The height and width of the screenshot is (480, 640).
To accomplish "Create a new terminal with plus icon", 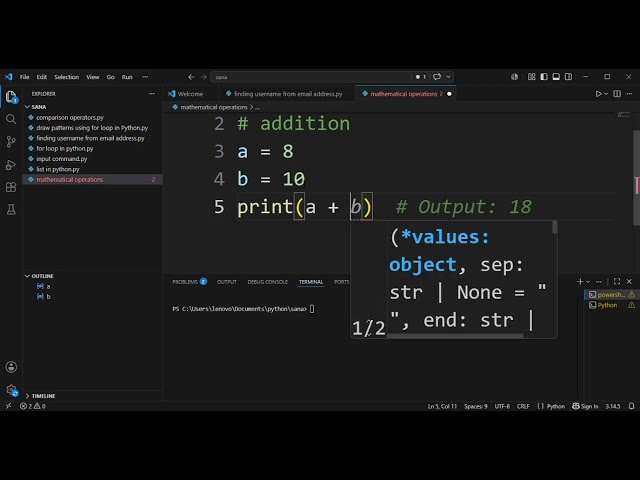I will click(580, 282).
